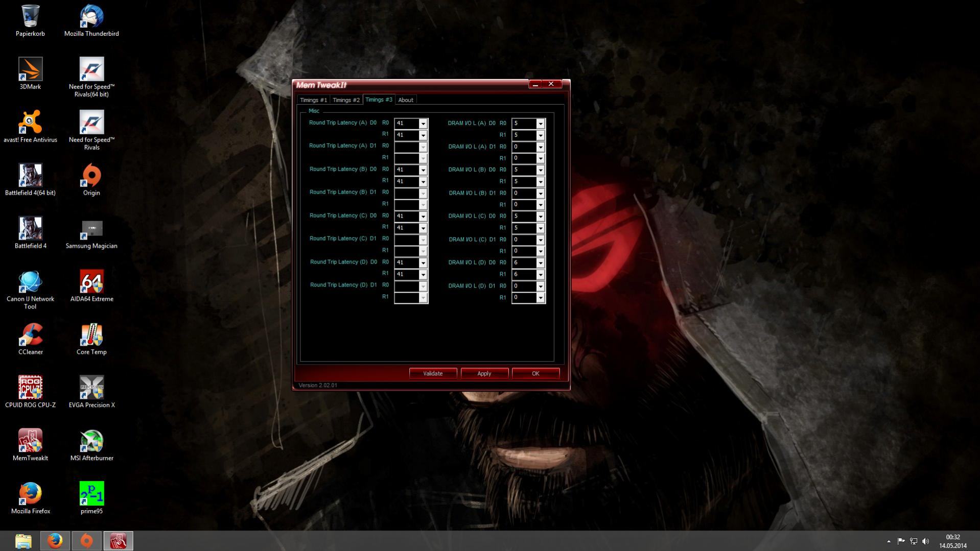
Task: Open CPUID ROG CPU-Z icon
Action: (30, 393)
